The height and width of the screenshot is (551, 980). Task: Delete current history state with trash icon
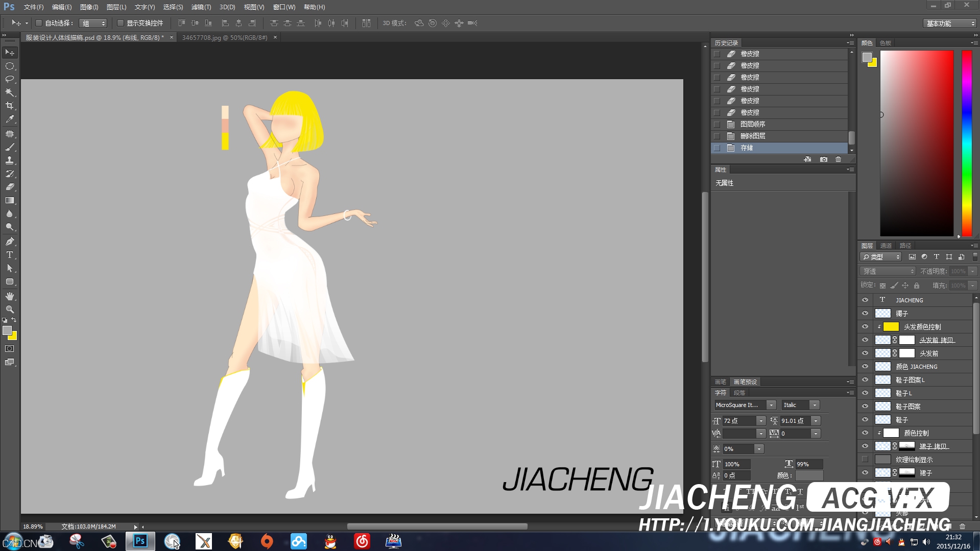pos(838,159)
